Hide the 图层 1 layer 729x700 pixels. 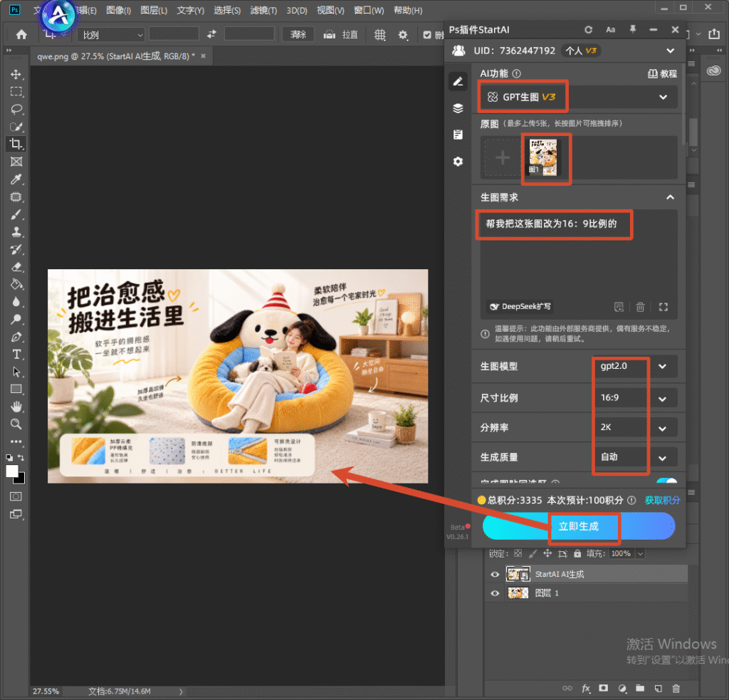(495, 593)
